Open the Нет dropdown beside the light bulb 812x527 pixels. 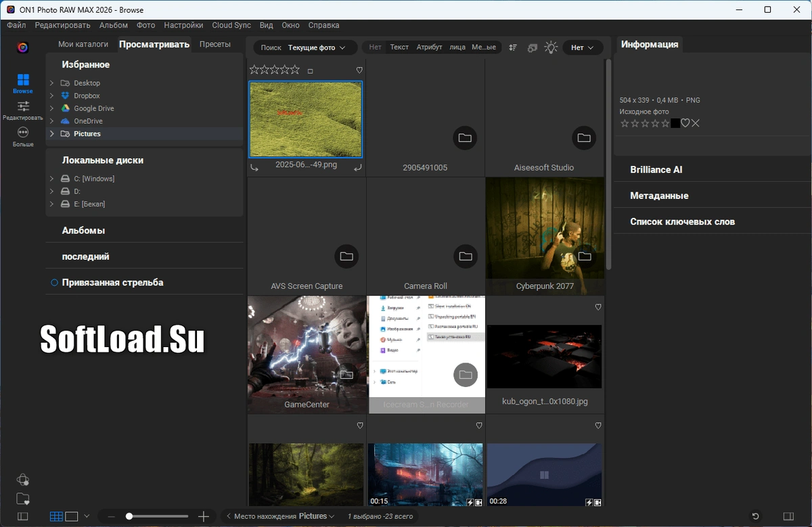[x=582, y=47]
